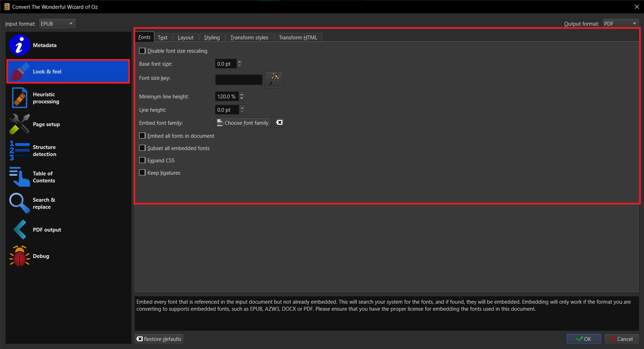Switch to the Transform styles tab
Screen dimensions: 644x349
(249, 38)
